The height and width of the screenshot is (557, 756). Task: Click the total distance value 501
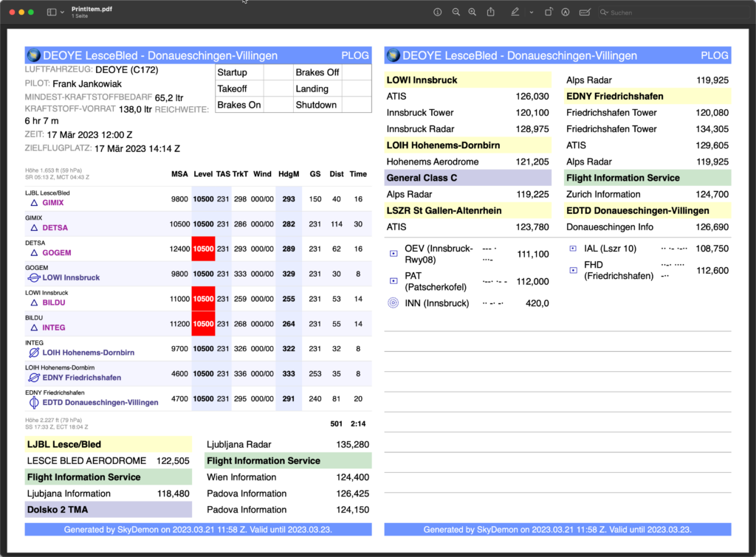point(337,424)
